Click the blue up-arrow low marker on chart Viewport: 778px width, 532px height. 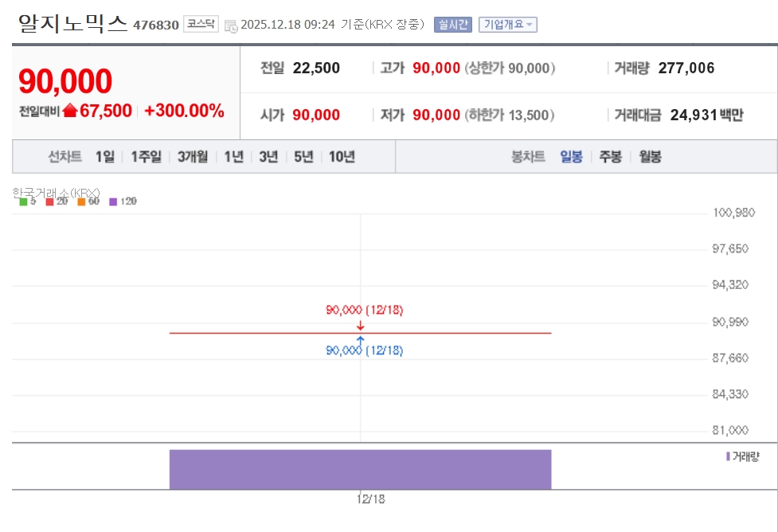[x=361, y=340]
